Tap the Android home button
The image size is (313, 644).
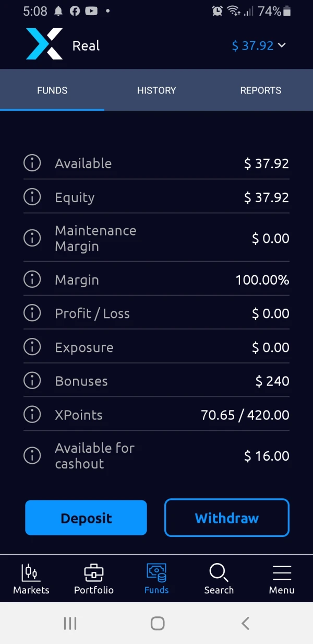[x=157, y=623]
